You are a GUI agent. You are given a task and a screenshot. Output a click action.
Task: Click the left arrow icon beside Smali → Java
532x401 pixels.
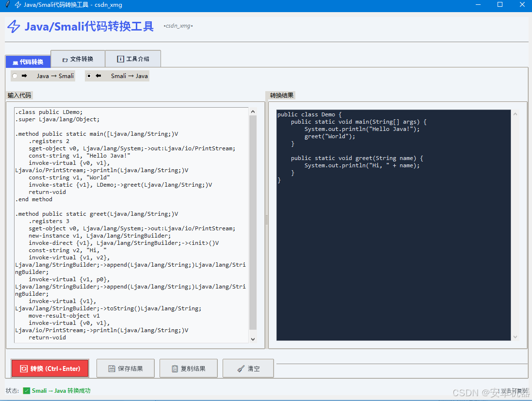(x=98, y=76)
